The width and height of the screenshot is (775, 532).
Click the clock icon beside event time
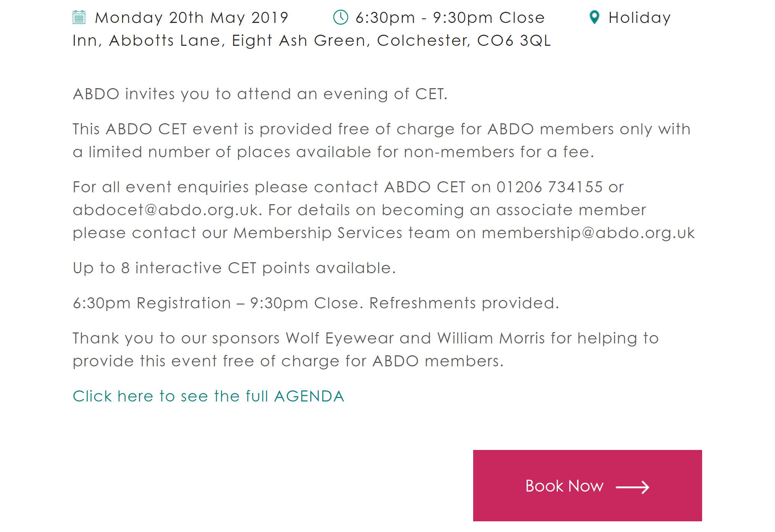pos(340,18)
